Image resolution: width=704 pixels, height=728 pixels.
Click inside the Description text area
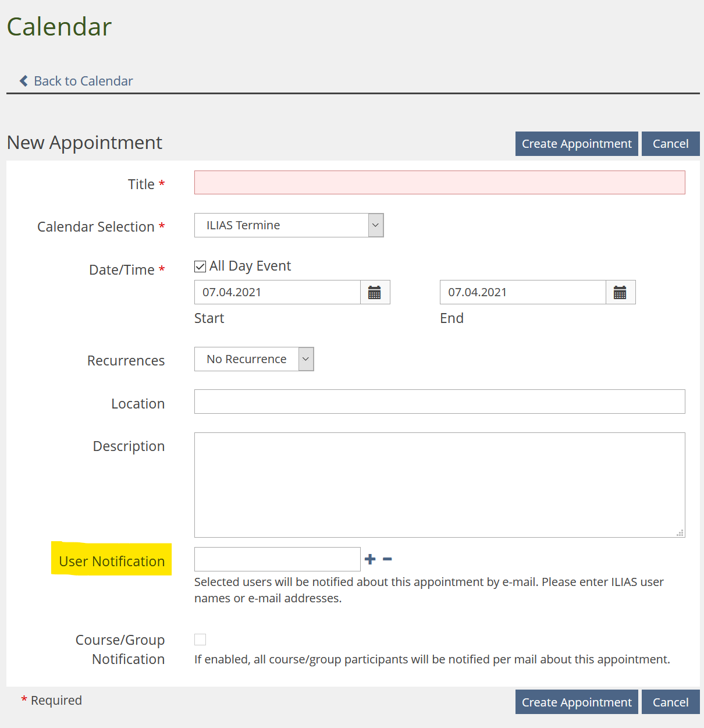point(439,484)
